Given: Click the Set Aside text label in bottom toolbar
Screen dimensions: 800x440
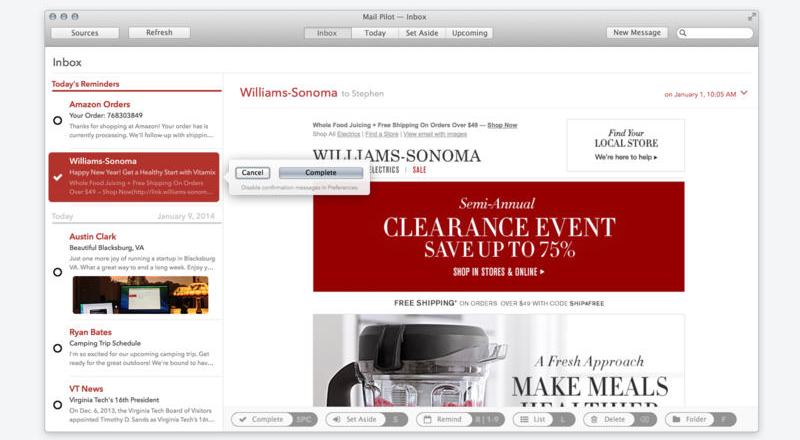Looking at the screenshot, I should [361, 420].
